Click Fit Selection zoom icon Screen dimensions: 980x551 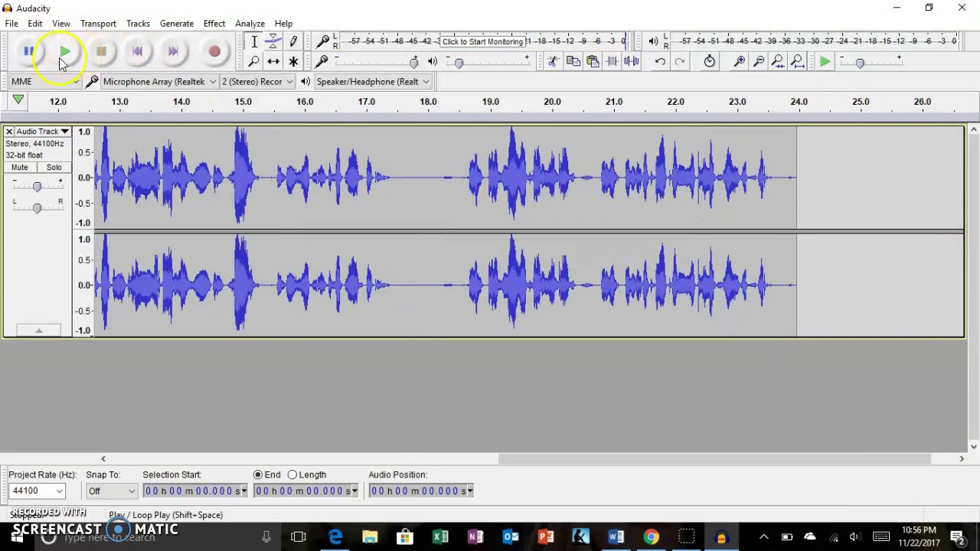pyautogui.click(x=778, y=61)
